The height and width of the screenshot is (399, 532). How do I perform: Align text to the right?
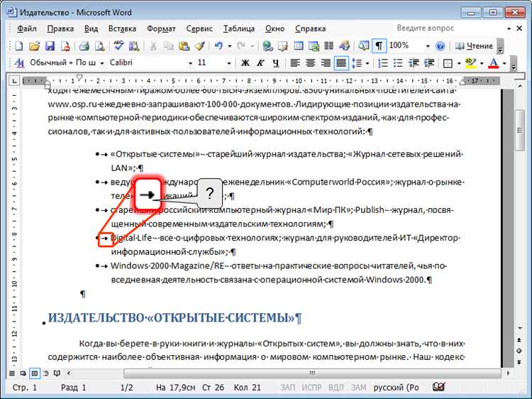[x=326, y=62]
